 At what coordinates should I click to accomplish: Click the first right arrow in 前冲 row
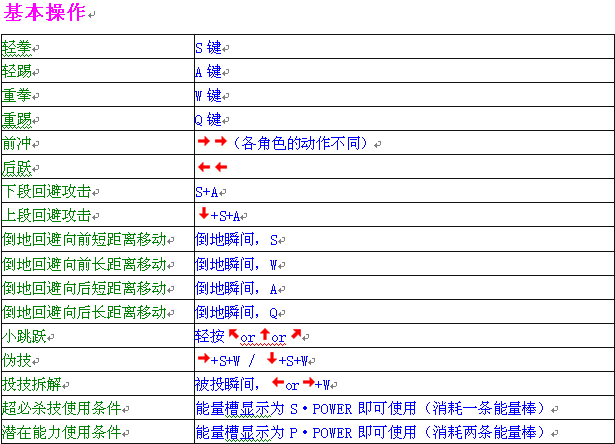pyautogui.click(x=203, y=143)
